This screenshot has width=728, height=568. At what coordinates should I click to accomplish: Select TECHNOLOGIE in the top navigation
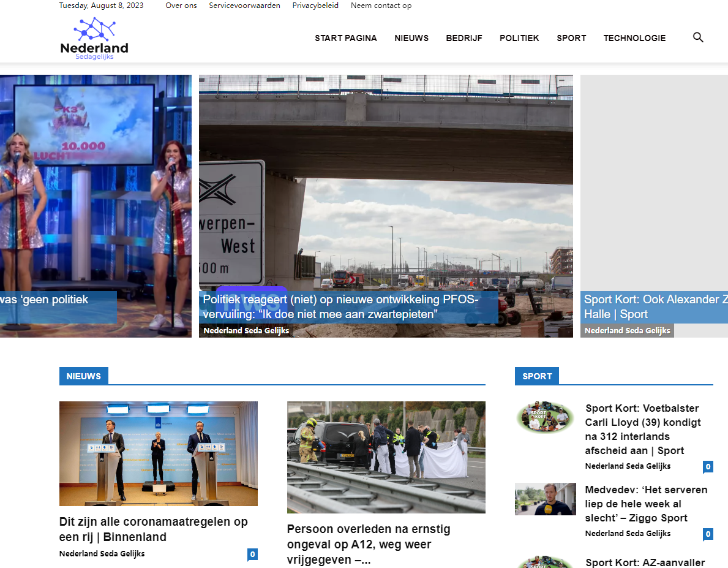click(634, 38)
